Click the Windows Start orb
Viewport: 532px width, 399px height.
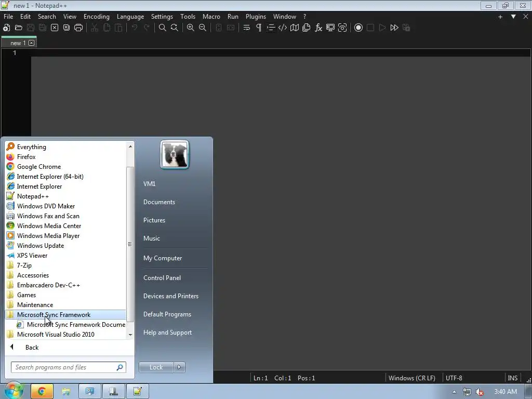point(13,391)
